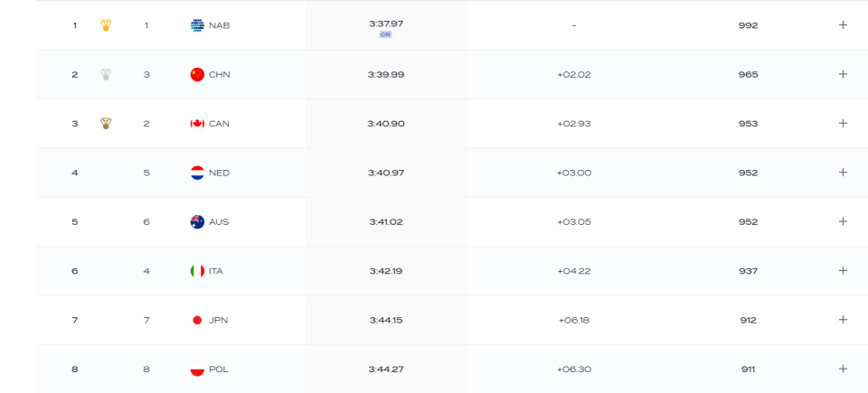Click the Netherlands flag icon

click(x=197, y=173)
